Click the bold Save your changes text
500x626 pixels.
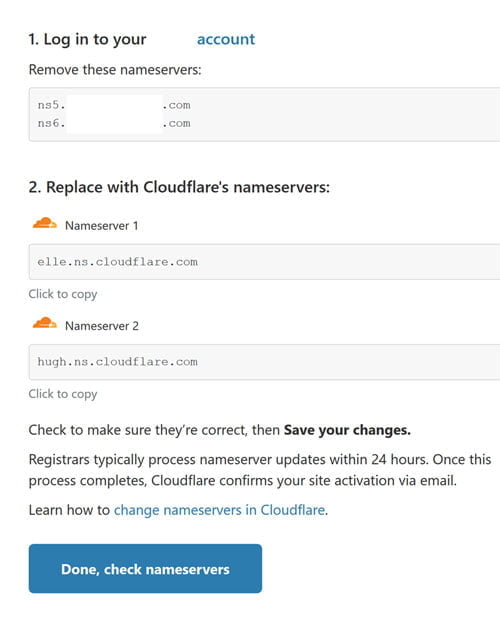pyautogui.click(x=347, y=430)
